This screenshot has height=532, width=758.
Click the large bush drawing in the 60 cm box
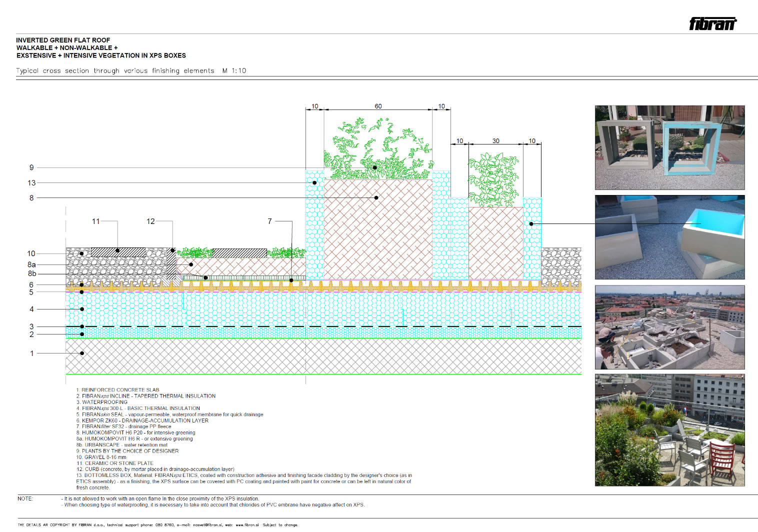tap(378, 148)
